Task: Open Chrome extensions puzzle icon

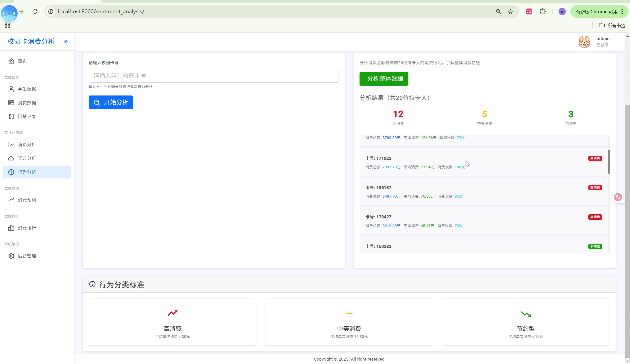Action: [542, 12]
